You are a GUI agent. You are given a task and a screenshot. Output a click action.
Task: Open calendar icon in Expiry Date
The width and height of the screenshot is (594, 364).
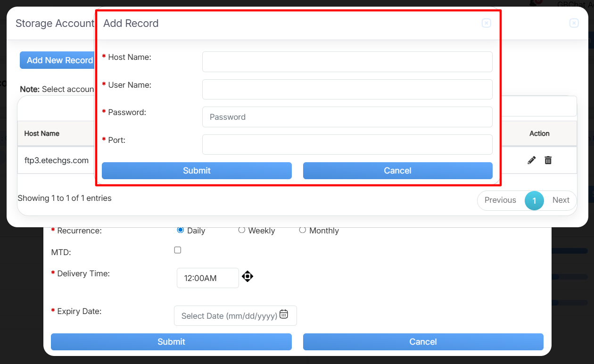pos(284,314)
